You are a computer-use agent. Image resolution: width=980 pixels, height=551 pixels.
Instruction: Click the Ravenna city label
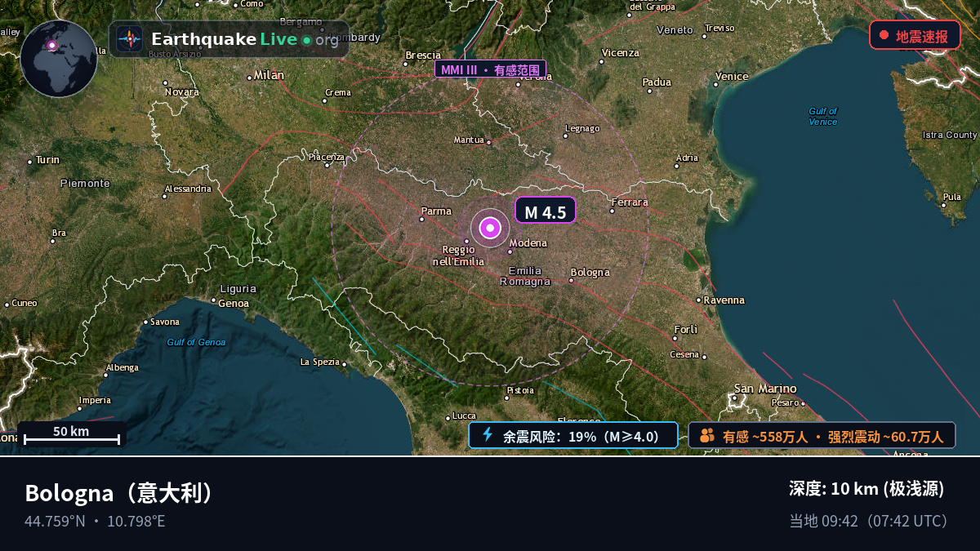point(724,300)
